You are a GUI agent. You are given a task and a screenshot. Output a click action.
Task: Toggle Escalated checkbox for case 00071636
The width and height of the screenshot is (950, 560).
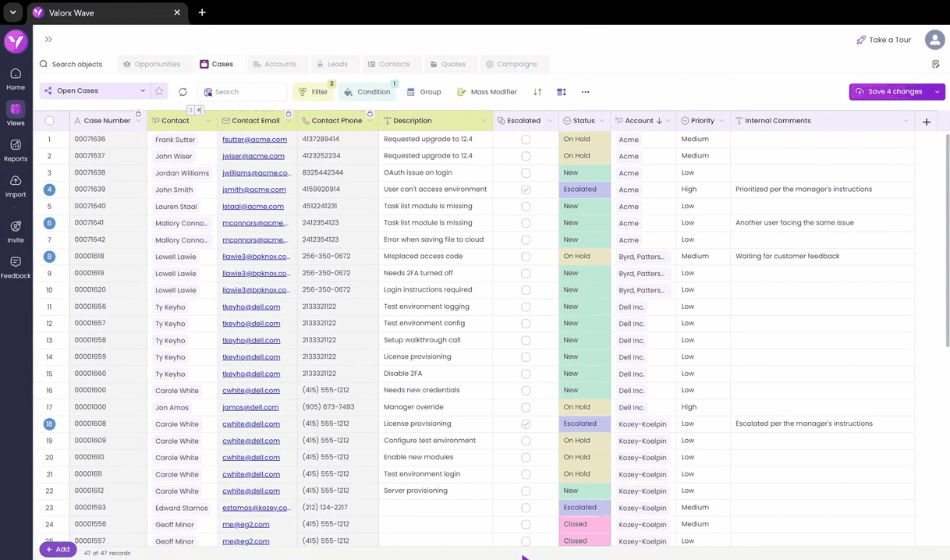(526, 140)
